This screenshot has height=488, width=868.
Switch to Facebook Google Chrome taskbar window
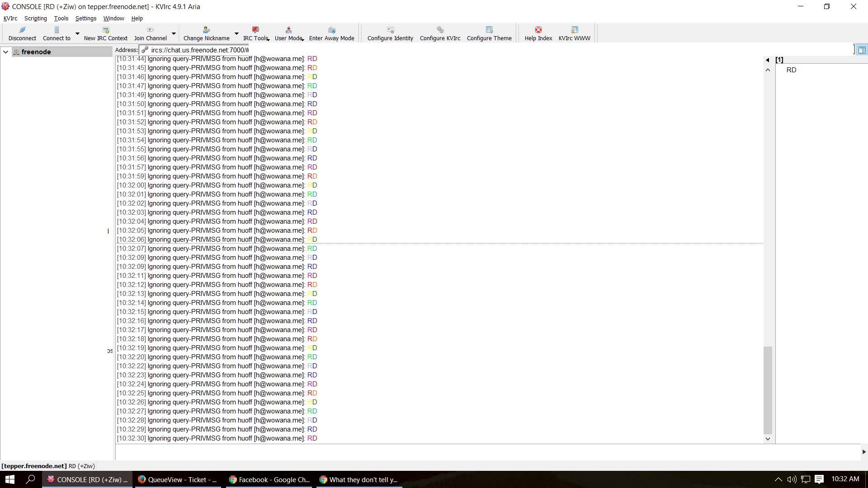(x=269, y=479)
